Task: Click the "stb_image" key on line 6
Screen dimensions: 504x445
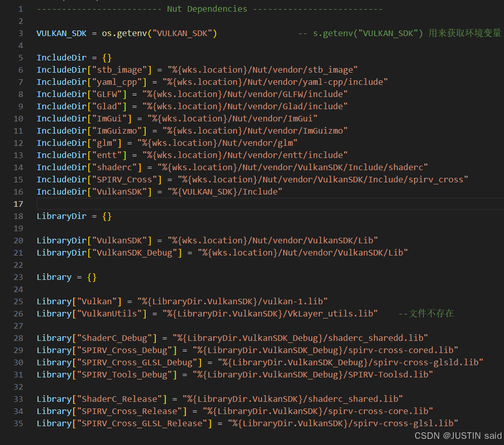Action: (x=121, y=70)
